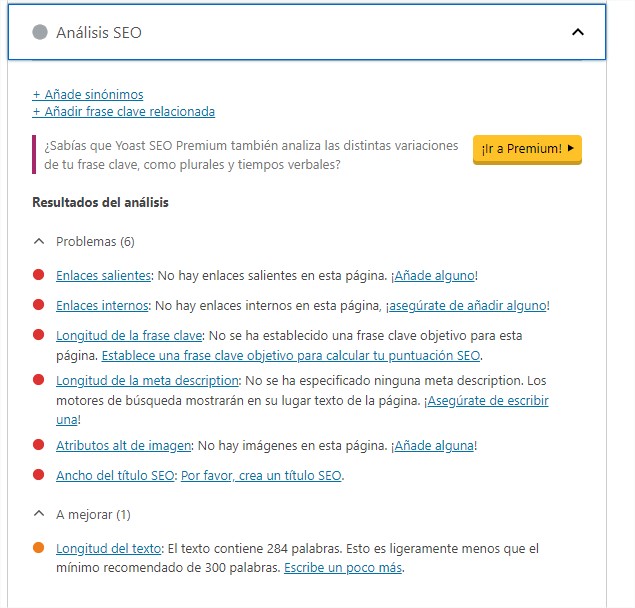Click the orange bullet beside Longitud del texto
The width and height of the screenshot is (635, 608).
tap(38, 548)
